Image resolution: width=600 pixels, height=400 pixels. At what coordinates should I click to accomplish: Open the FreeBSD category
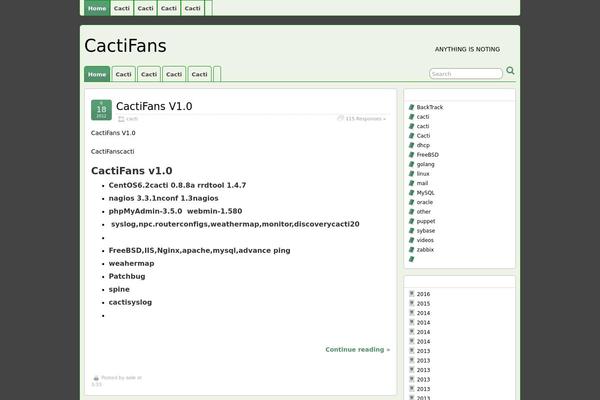pyautogui.click(x=428, y=155)
